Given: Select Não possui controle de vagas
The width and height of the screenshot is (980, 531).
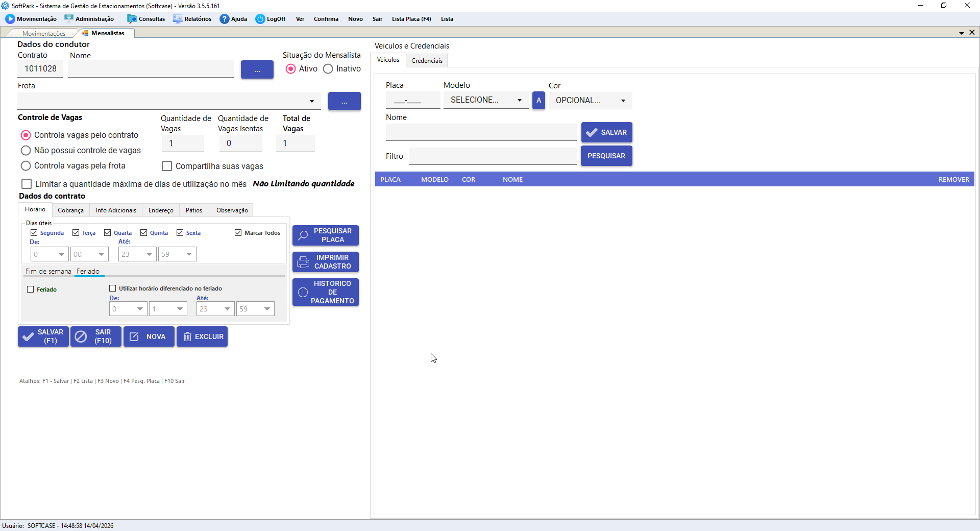Looking at the screenshot, I should pos(26,151).
